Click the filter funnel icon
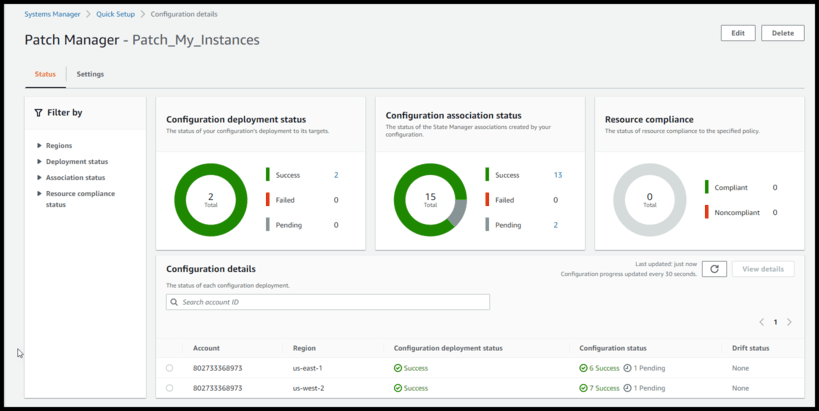This screenshot has height=411, width=819. [x=38, y=112]
